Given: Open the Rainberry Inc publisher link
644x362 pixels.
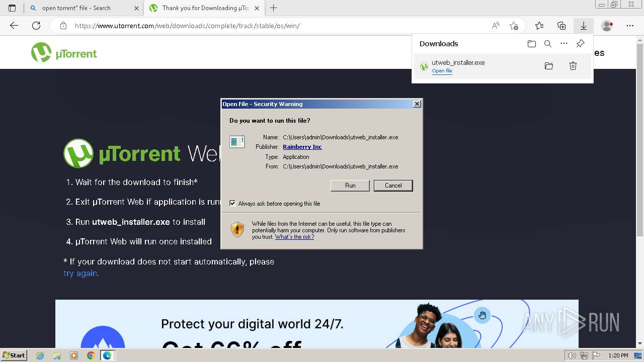Looking at the screenshot, I should point(302,147).
